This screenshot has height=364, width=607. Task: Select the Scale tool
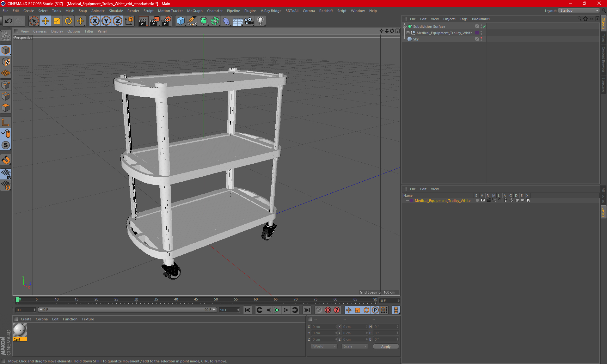pyautogui.click(x=57, y=21)
